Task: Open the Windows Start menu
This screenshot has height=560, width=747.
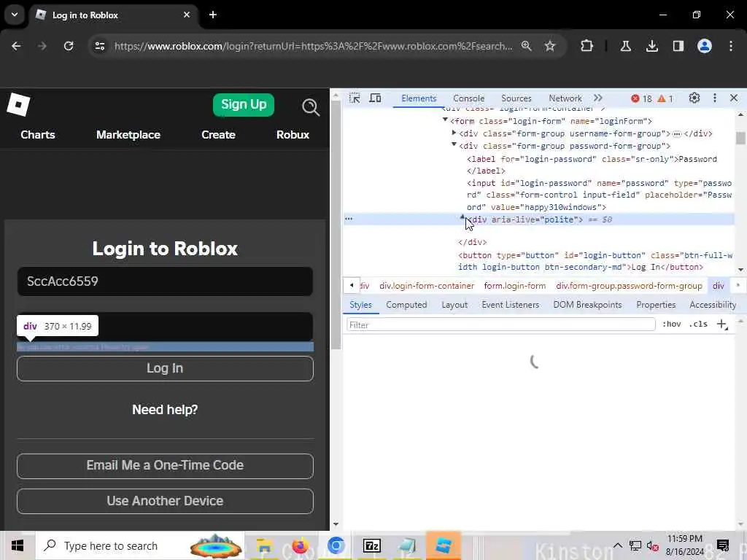Action: 18,545
